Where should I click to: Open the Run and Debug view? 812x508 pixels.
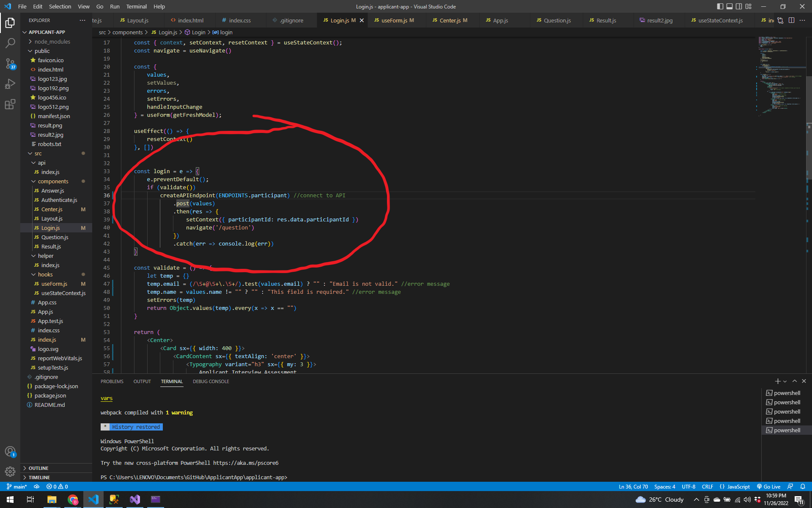tap(10, 84)
